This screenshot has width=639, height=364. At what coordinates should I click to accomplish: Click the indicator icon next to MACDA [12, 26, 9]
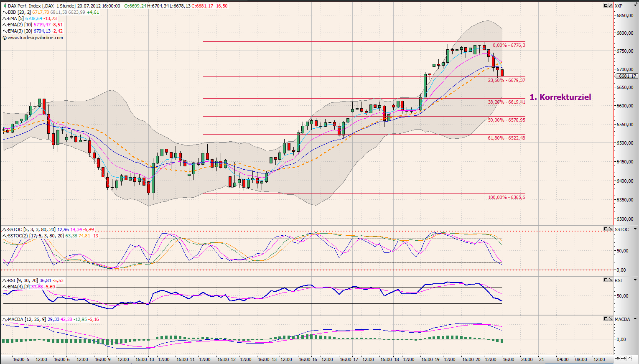point(5,319)
